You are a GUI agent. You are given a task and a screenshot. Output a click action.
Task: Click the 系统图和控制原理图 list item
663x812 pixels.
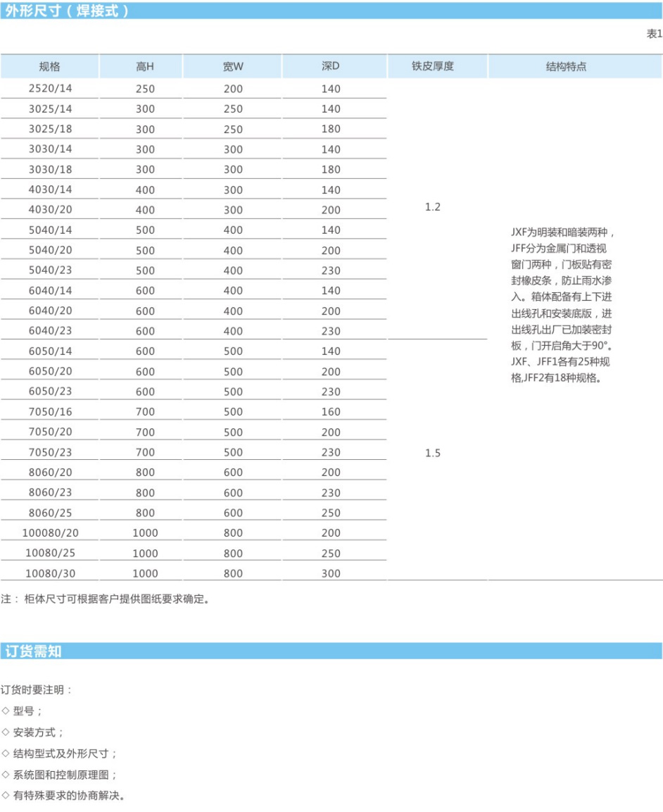click(64, 775)
